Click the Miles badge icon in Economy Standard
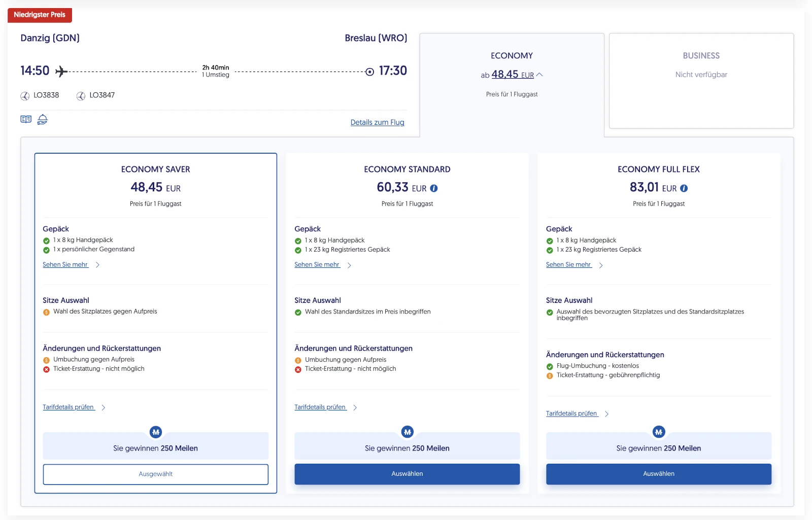Image resolution: width=812 pixels, height=520 pixels. pos(408,432)
